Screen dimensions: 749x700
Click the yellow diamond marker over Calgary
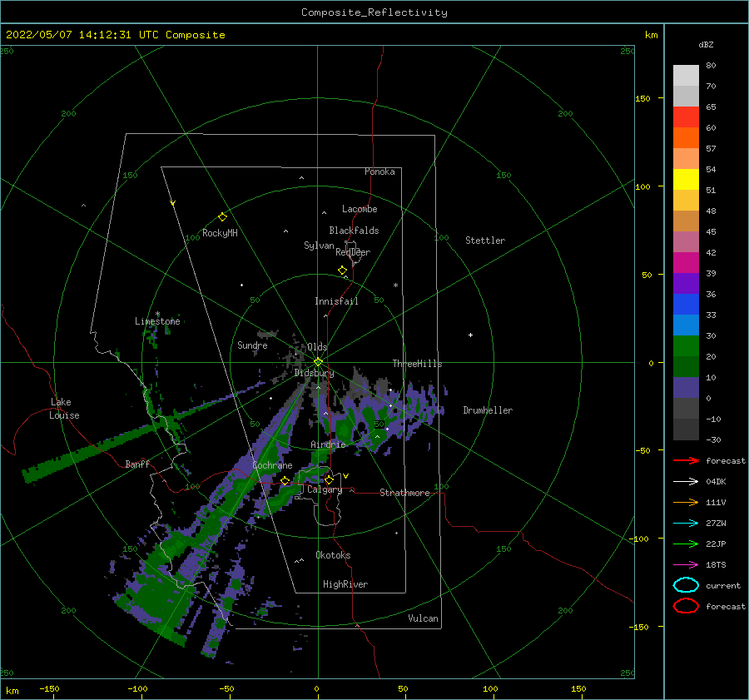pos(329,479)
